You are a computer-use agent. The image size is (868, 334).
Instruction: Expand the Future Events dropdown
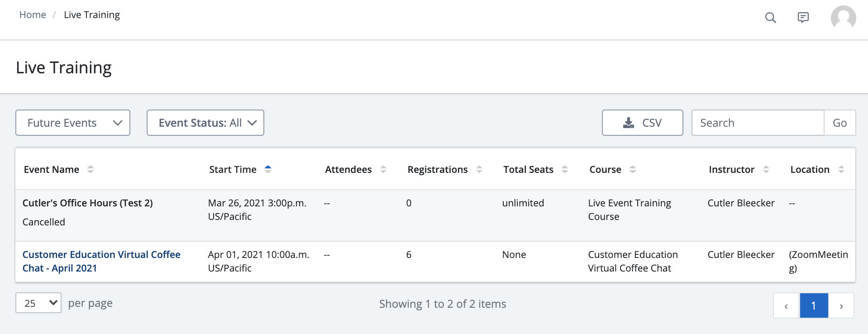click(x=73, y=123)
